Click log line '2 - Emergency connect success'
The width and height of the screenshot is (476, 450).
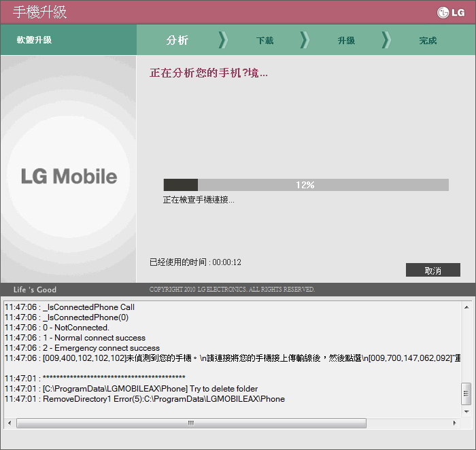82,348
